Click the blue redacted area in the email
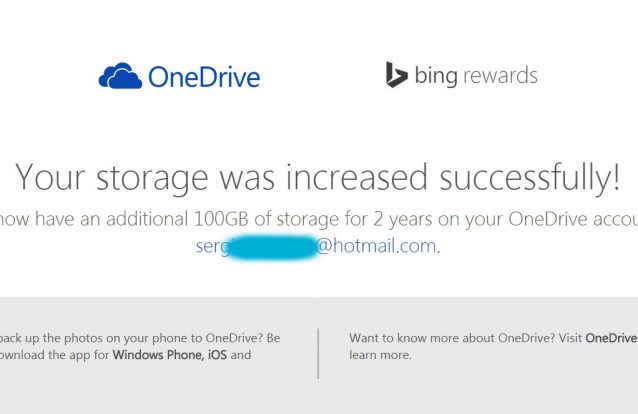The width and height of the screenshot is (638, 414). [x=271, y=247]
